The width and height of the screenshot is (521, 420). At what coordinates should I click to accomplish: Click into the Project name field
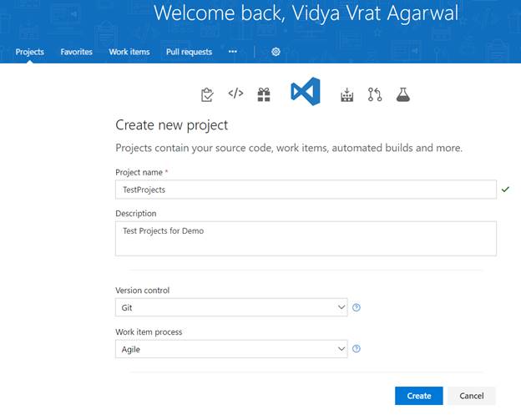[x=305, y=190]
